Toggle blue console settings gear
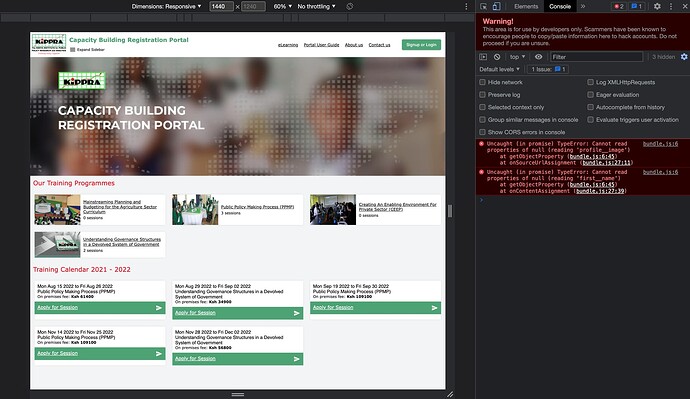This screenshot has width=690, height=399. (x=684, y=57)
